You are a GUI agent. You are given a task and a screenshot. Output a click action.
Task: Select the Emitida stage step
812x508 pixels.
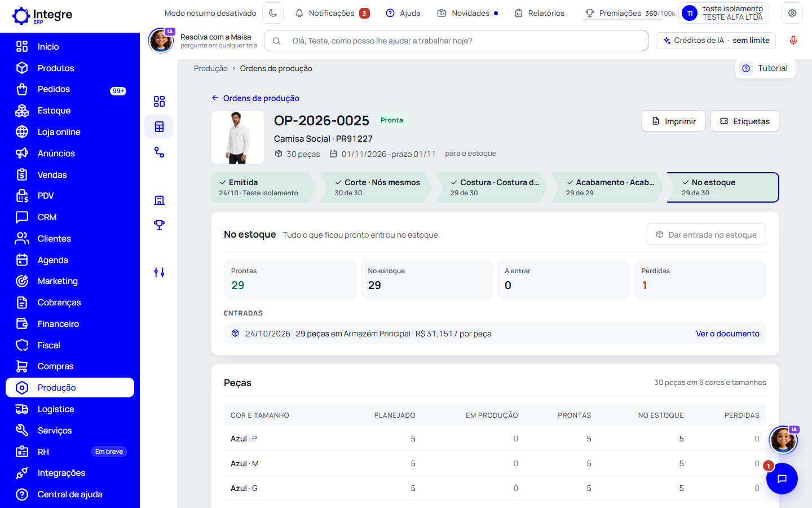click(x=263, y=187)
